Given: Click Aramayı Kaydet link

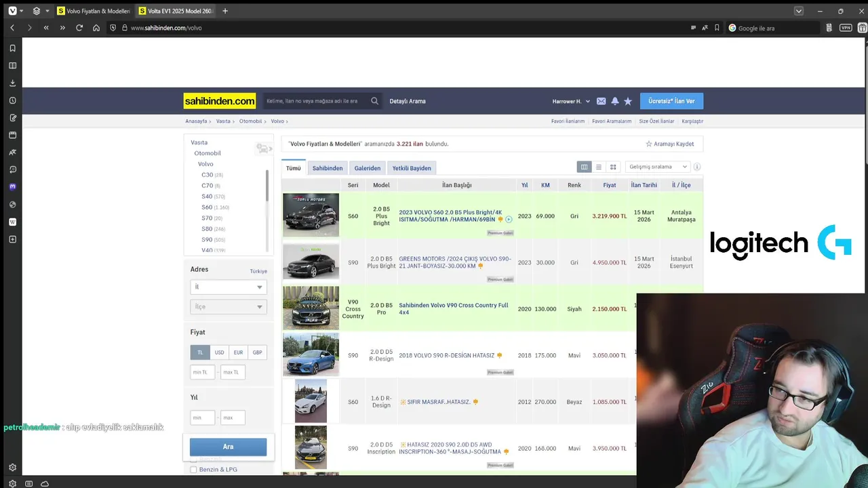Looking at the screenshot, I should pos(670,144).
